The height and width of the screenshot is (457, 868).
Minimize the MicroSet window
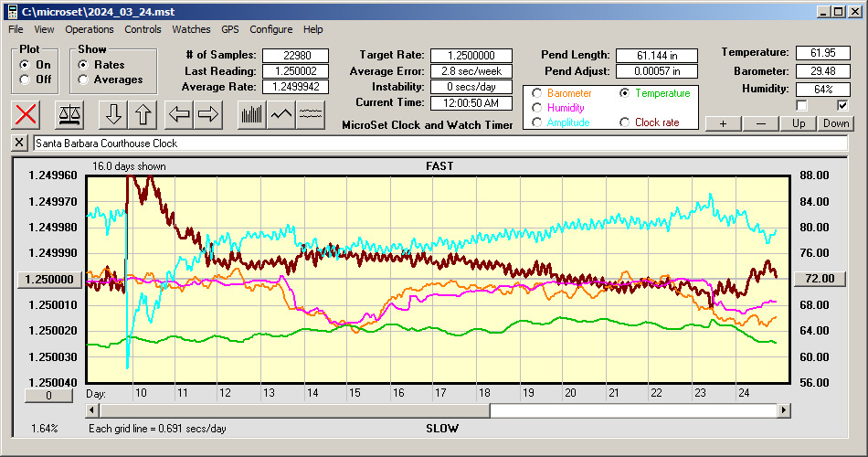coord(824,12)
